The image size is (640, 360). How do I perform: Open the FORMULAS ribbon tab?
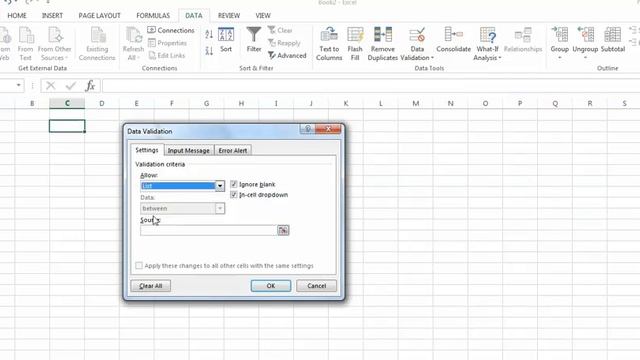click(x=153, y=16)
